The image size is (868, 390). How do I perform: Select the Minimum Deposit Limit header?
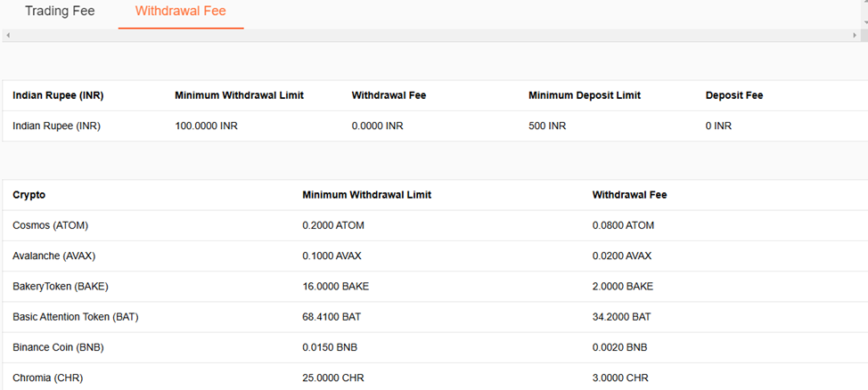584,95
